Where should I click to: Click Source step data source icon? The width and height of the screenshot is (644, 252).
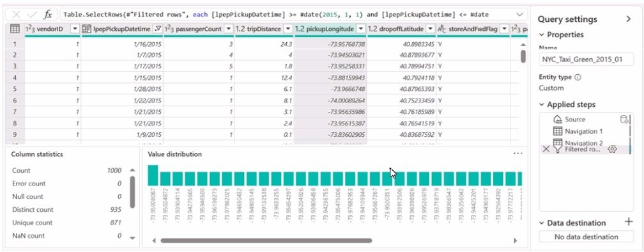[624, 119]
